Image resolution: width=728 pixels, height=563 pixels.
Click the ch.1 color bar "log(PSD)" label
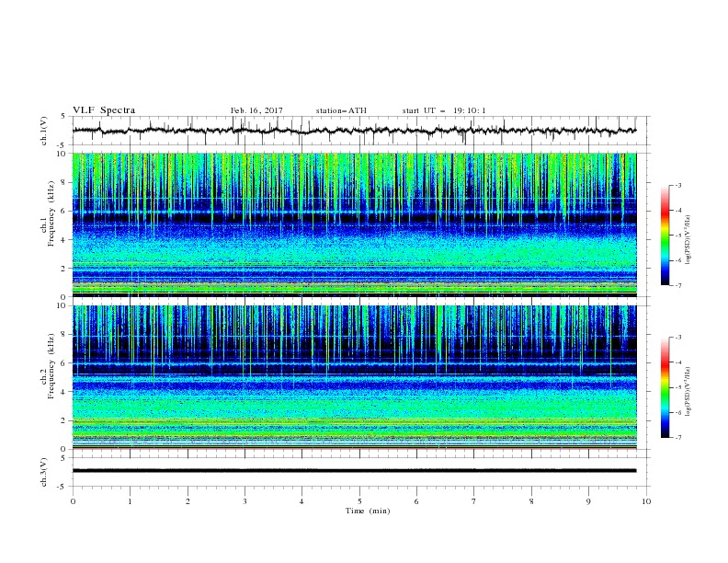coord(688,240)
